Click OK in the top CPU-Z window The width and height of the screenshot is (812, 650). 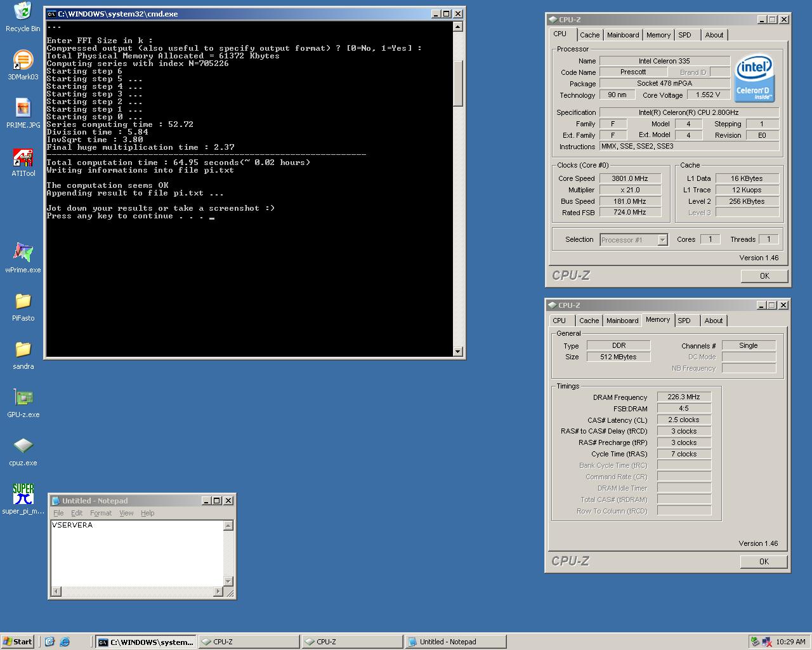[x=764, y=276]
